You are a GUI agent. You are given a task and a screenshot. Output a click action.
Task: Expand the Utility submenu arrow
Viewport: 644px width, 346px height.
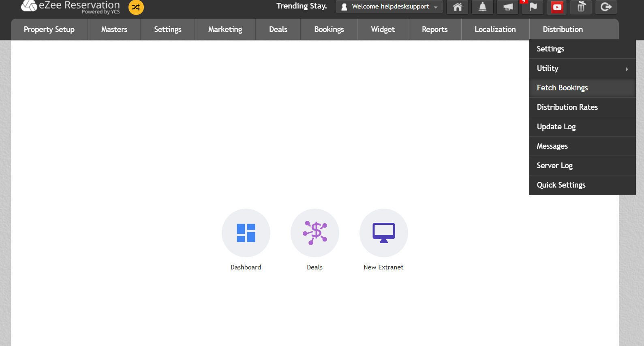tap(627, 69)
